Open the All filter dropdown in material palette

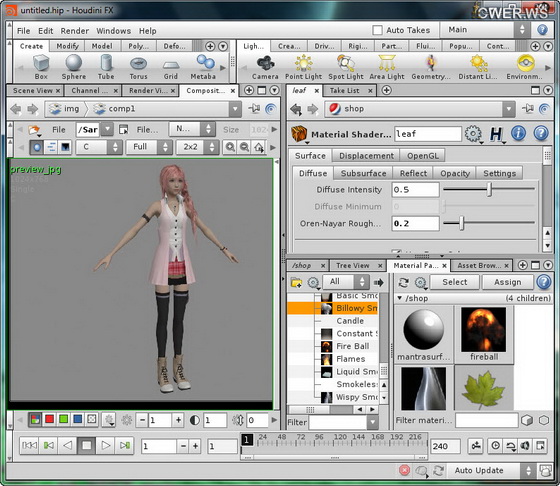tap(346, 282)
